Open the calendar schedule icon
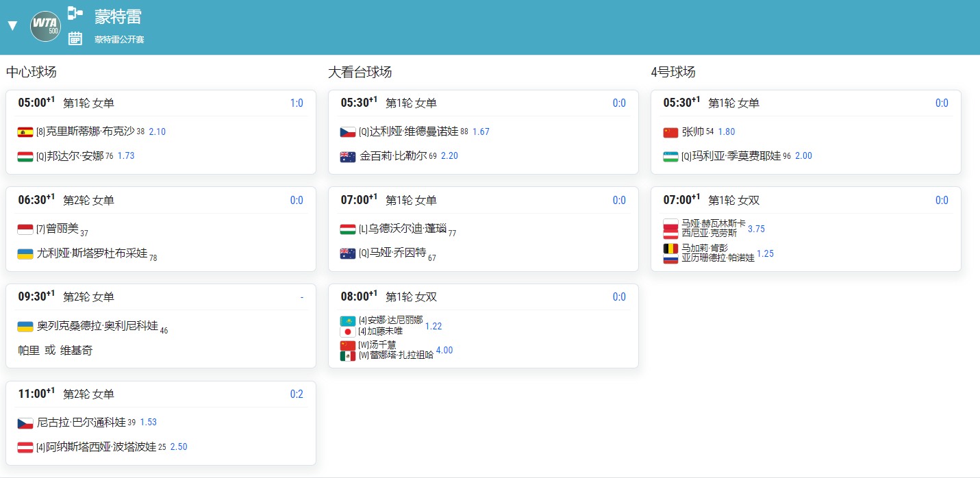This screenshot has width=980, height=478. coord(75,39)
